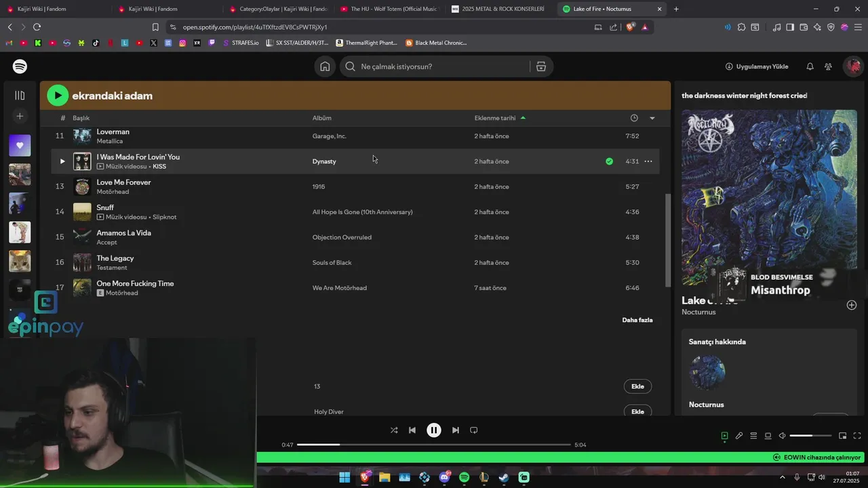The width and height of the screenshot is (868, 488).
Task: Click the Spotify logo
Action: 20,66
